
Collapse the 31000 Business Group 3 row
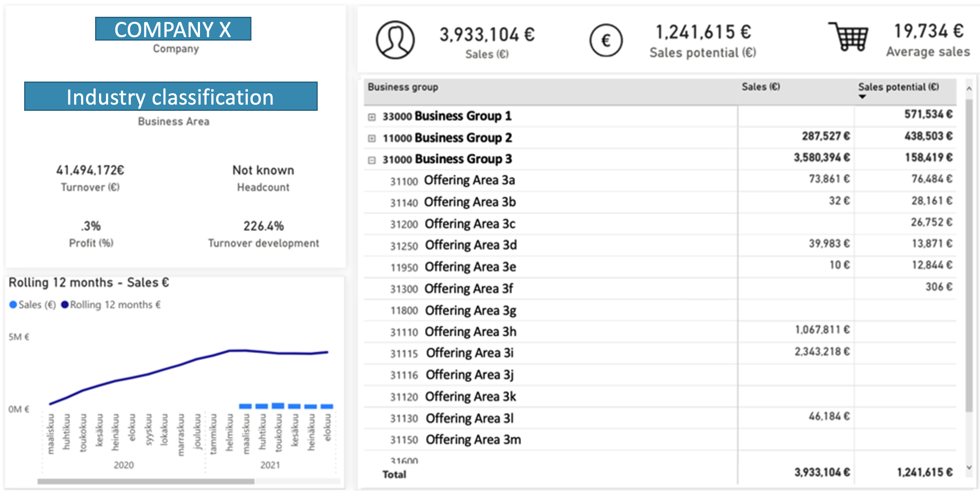[371, 160]
